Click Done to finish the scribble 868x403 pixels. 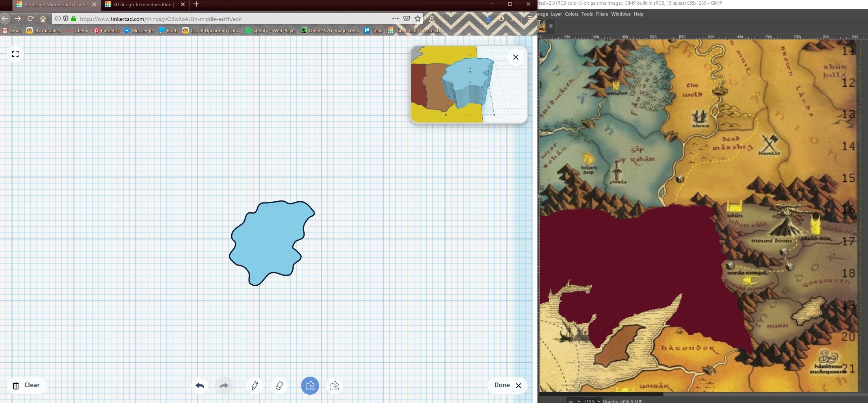click(507, 385)
